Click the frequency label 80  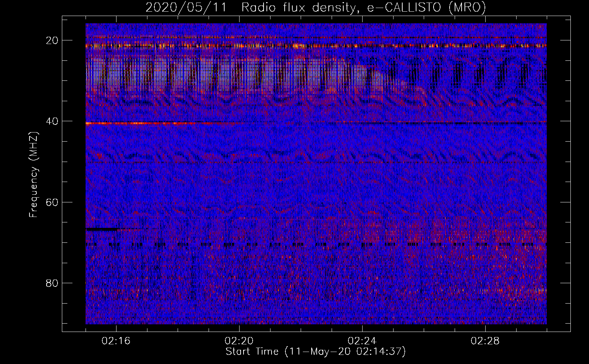pyautogui.click(x=52, y=283)
